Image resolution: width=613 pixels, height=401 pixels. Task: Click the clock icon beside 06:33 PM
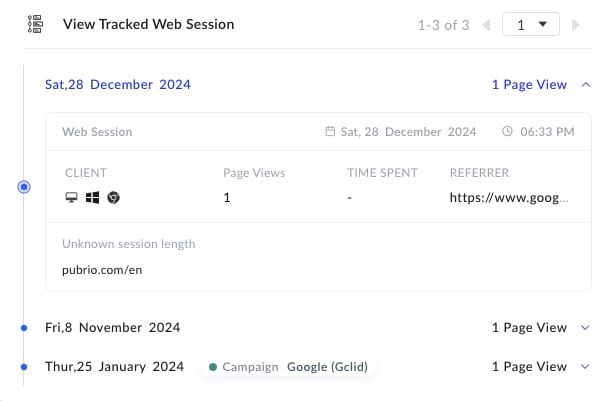click(507, 131)
